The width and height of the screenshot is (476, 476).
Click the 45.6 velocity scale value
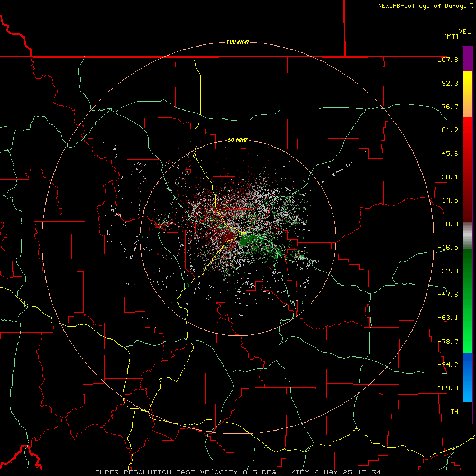click(450, 153)
